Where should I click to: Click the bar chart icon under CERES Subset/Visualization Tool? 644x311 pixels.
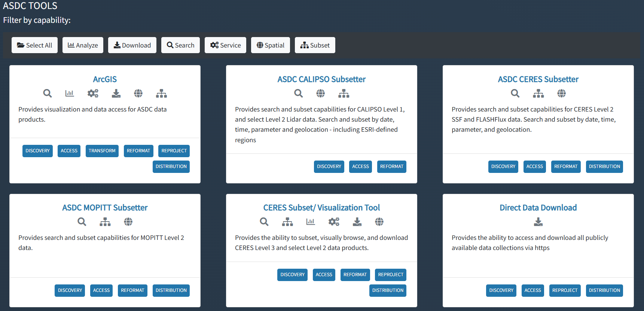click(x=311, y=222)
